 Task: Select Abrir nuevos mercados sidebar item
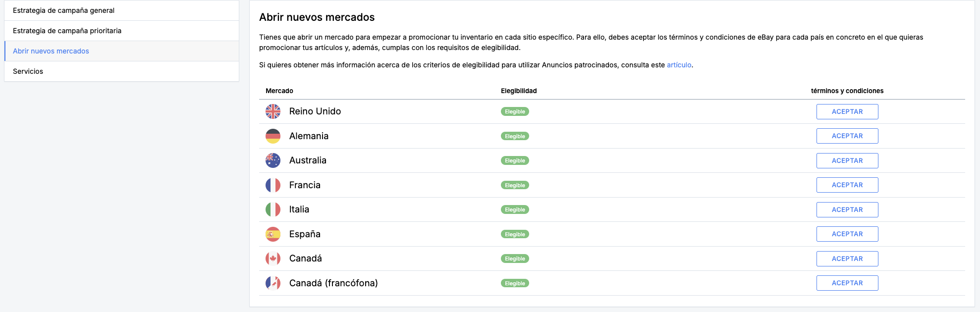[122, 51]
